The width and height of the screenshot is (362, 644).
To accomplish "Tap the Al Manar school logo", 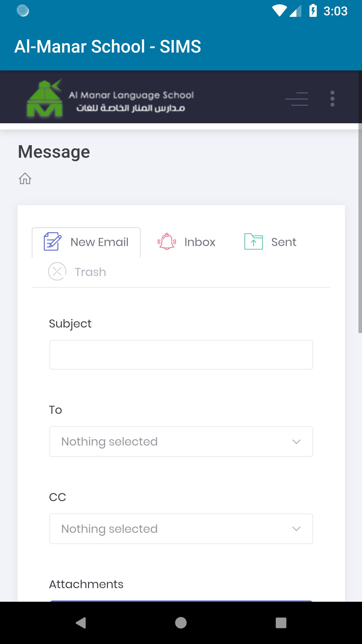I will [x=110, y=98].
